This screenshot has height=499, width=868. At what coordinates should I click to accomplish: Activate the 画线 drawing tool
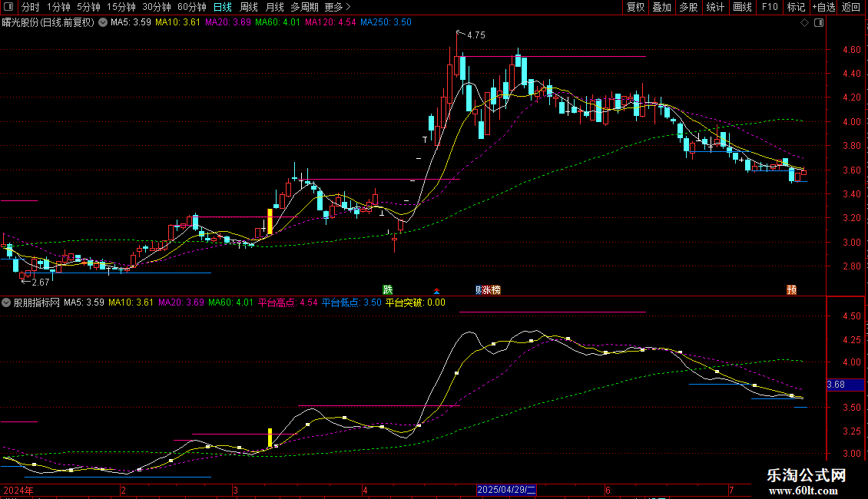tap(742, 7)
